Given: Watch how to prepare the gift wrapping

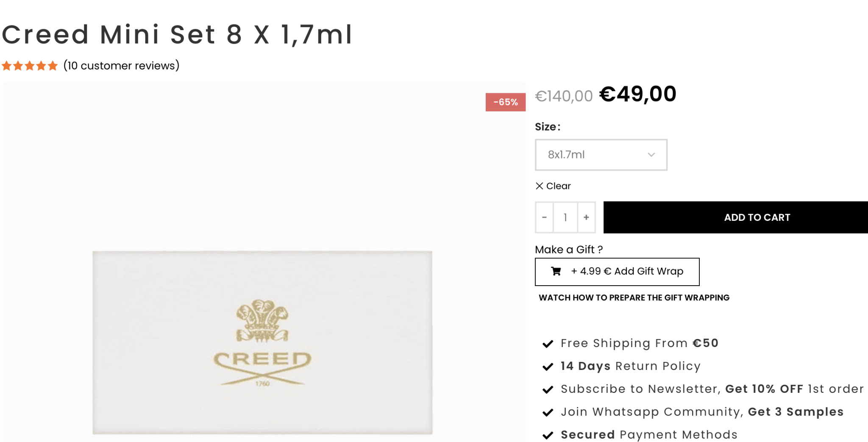Looking at the screenshot, I should tap(634, 297).
